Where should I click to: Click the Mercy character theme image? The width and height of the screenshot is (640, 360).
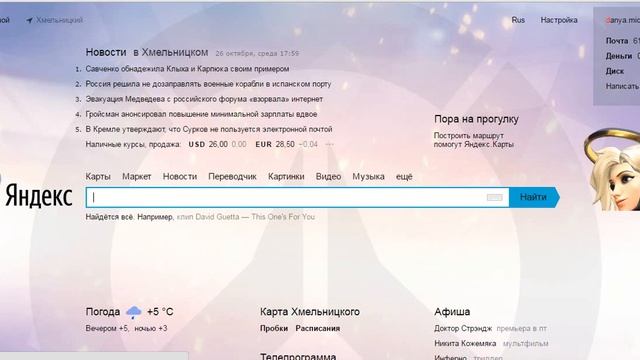coord(612,170)
